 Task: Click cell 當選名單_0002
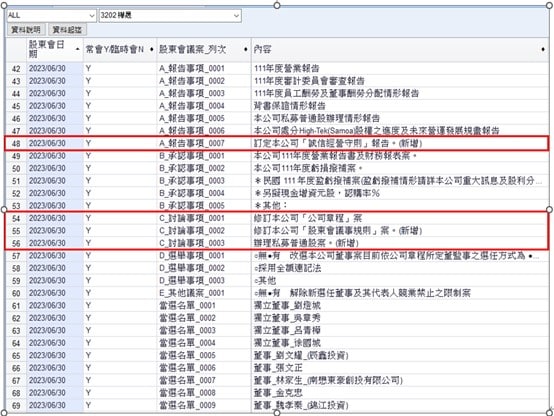tap(204, 318)
